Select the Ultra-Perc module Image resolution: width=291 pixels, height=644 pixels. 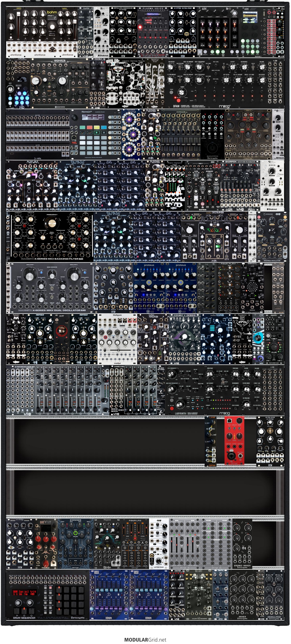183,32
